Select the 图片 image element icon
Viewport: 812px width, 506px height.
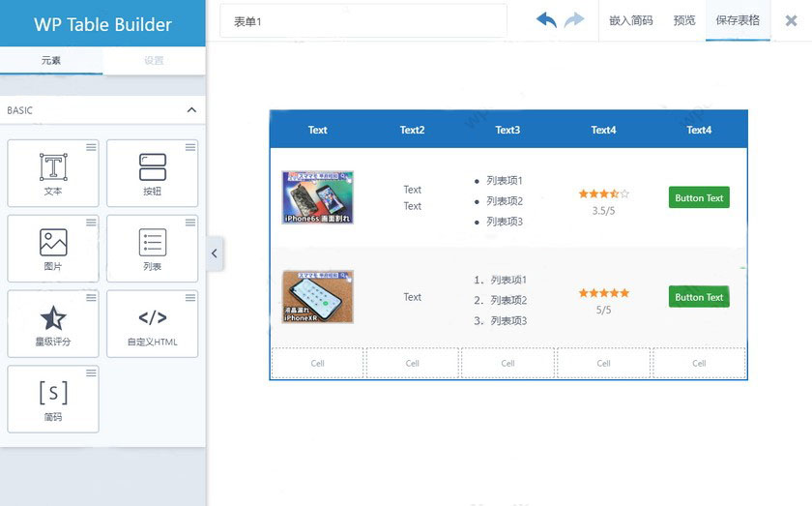[53, 243]
